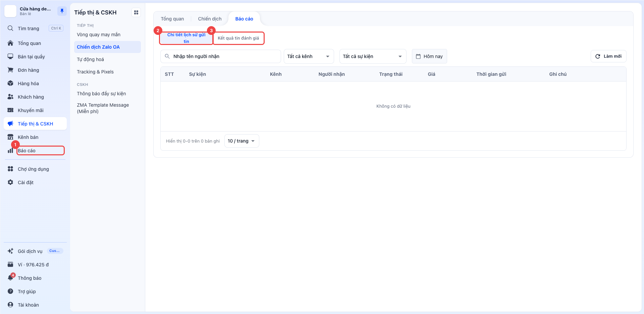The width and height of the screenshot is (644, 314).
Task: Open Tự động hoá menu item
Action: (91, 59)
